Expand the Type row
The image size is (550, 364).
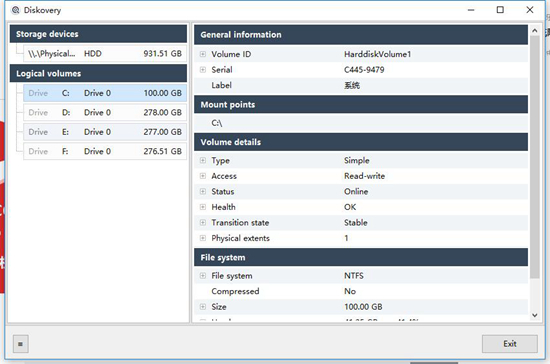pyautogui.click(x=203, y=160)
